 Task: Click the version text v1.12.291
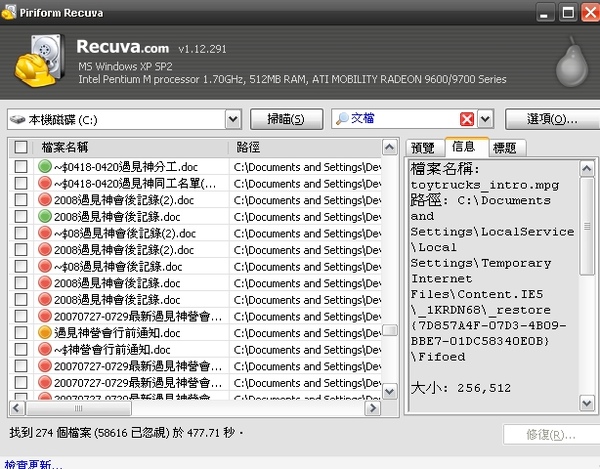(x=202, y=49)
